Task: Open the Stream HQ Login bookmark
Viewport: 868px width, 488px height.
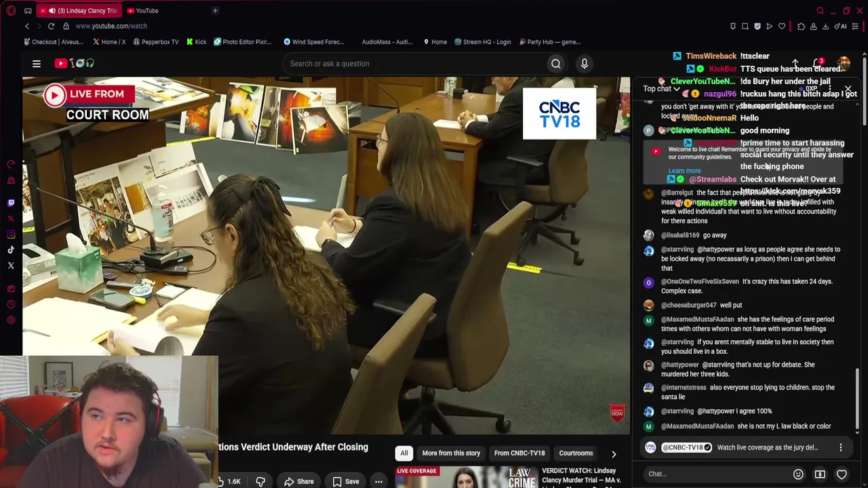Action: point(482,42)
